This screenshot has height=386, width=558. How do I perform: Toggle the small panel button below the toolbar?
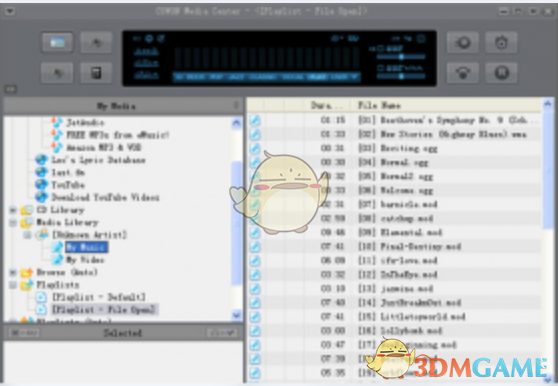pos(10,89)
